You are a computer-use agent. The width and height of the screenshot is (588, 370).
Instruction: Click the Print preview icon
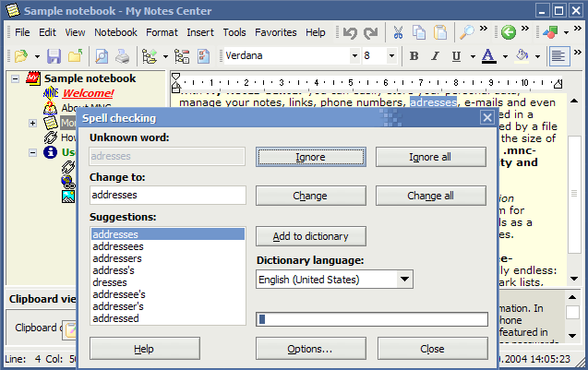[101, 56]
